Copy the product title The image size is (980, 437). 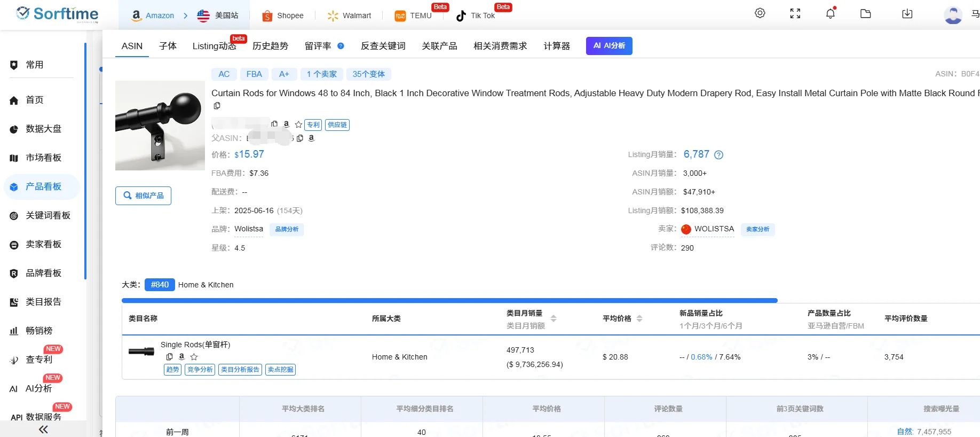pos(217,106)
